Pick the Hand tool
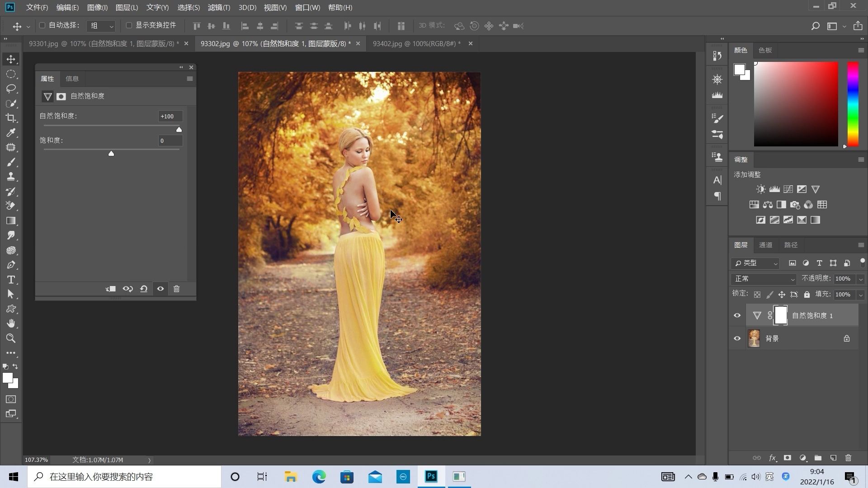This screenshot has height=488, width=868. point(11,324)
